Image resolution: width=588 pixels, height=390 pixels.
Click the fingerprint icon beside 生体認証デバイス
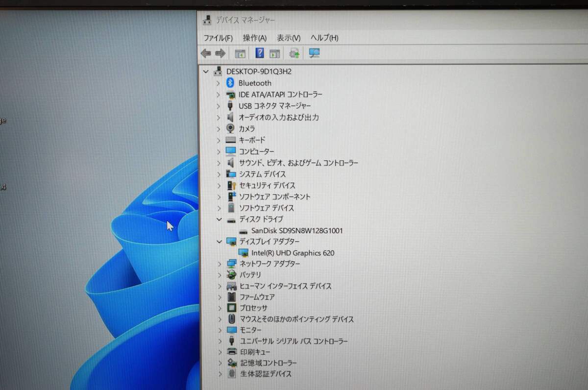[232, 374]
